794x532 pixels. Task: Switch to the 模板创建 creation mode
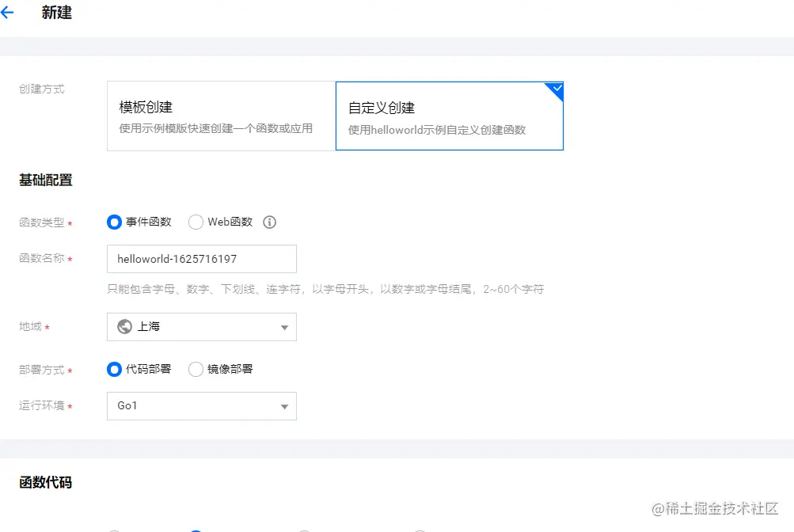[222, 116]
